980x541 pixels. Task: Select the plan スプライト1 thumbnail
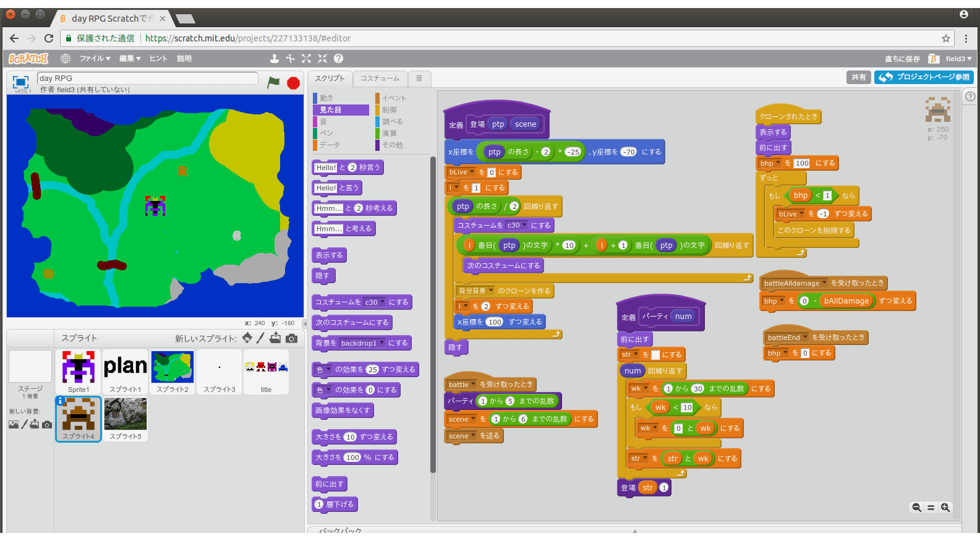pyautogui.click(x=126, y=372)
